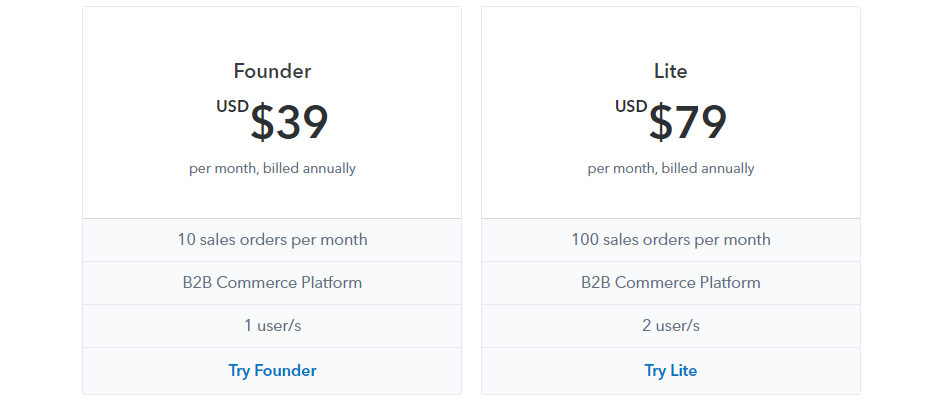The height and width of the screenshot is (405, 942).
Task: Click the USD label beside $79
Action: (x=631, y=106)
